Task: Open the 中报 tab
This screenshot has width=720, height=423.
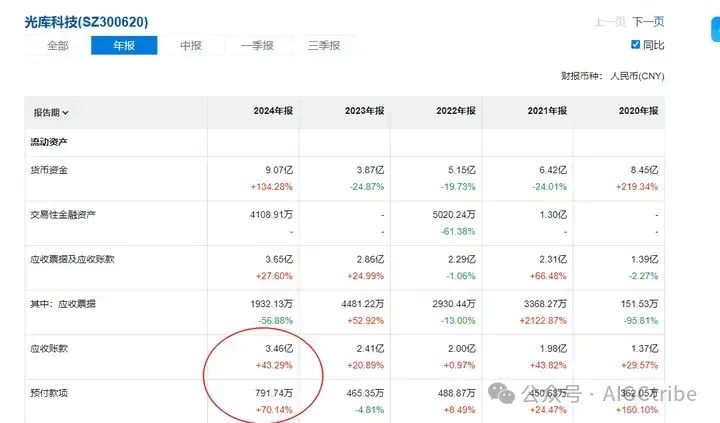Action: tap(191, 45)
